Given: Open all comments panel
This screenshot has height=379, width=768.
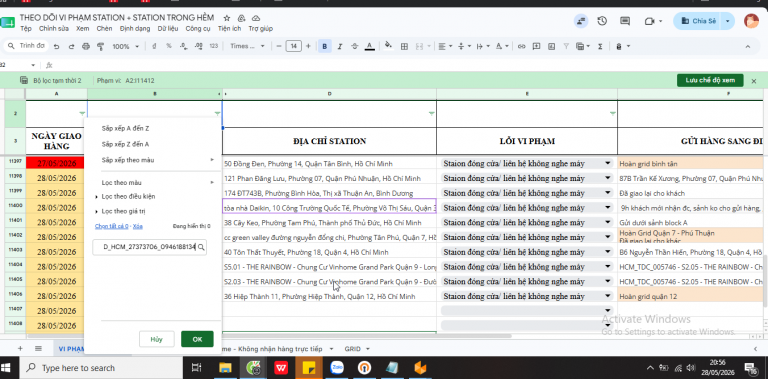Looking at the screenshot, I should [624, 21].
